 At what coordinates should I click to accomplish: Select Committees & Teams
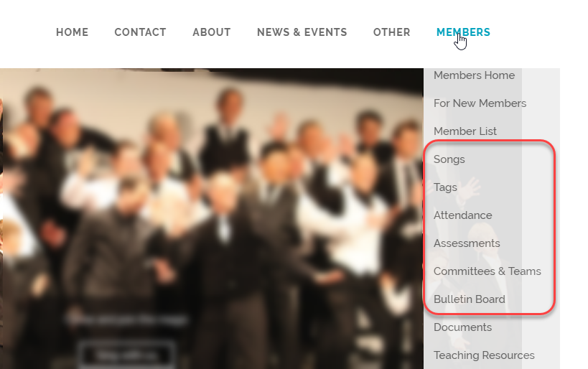487,271
